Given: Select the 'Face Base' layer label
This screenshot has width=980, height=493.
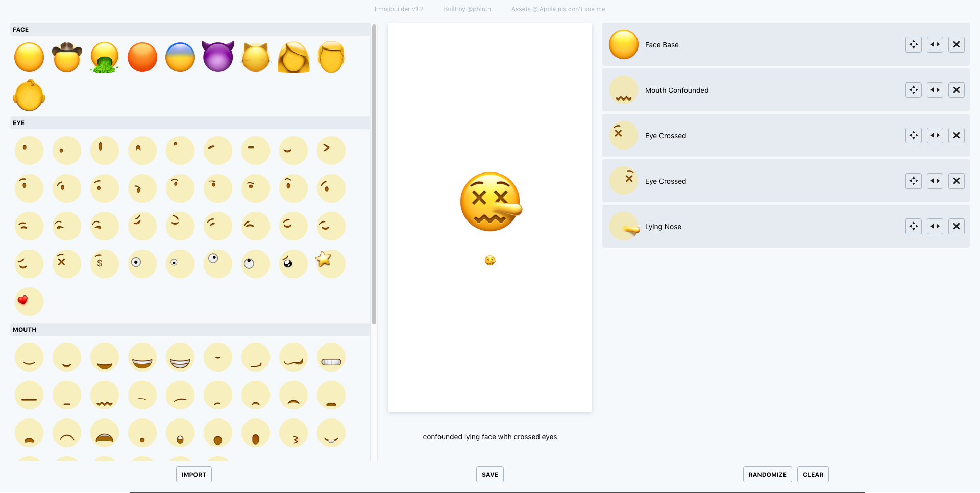Looking at the screenshot, I should (x=662, y=45).
